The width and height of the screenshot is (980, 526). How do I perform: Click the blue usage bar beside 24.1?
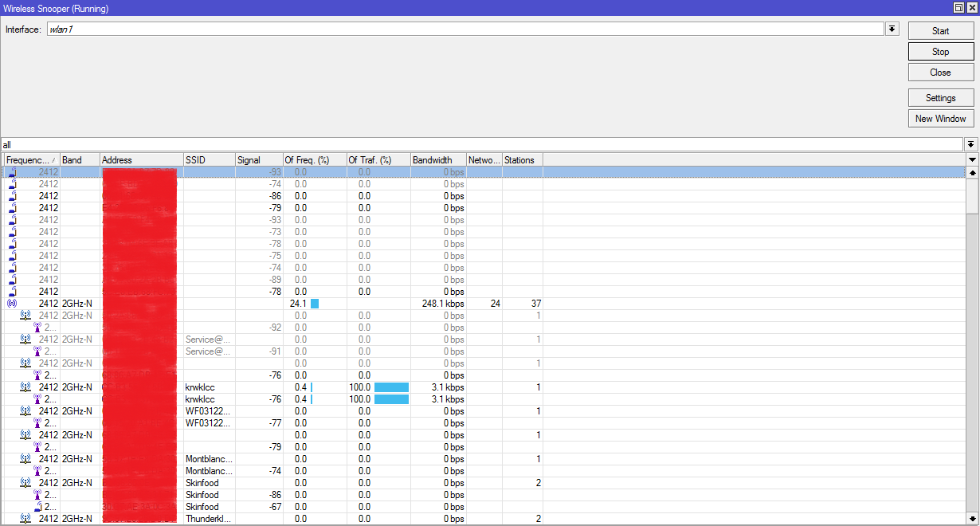point(315,304)
